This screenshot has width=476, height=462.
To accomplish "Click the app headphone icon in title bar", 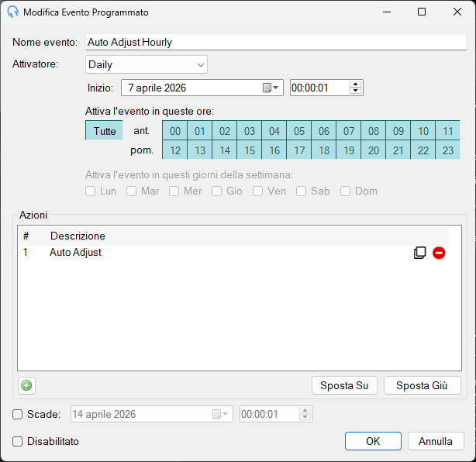I will click(12, 12).
